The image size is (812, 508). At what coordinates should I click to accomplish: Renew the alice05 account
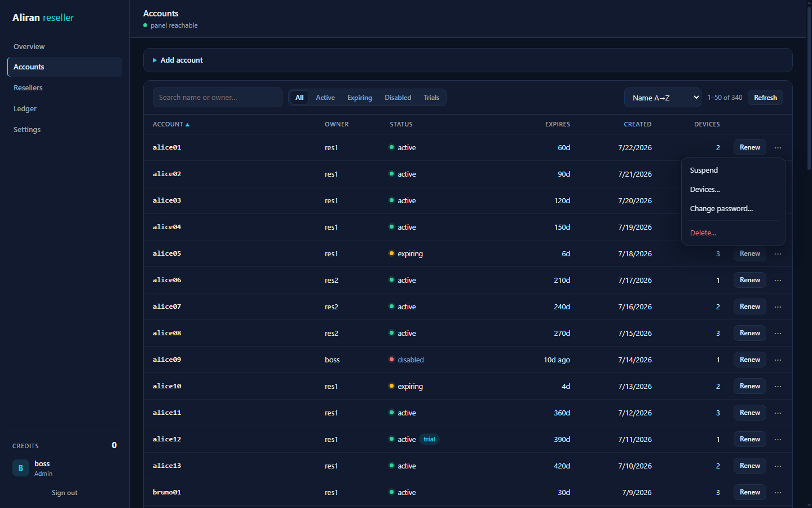pos(749,253)
